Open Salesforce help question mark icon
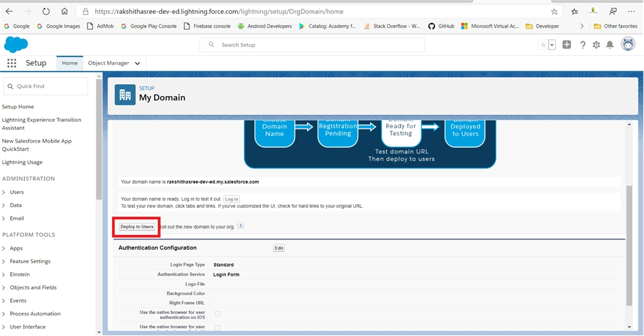644x336 pixels. [x=582, y=45]
